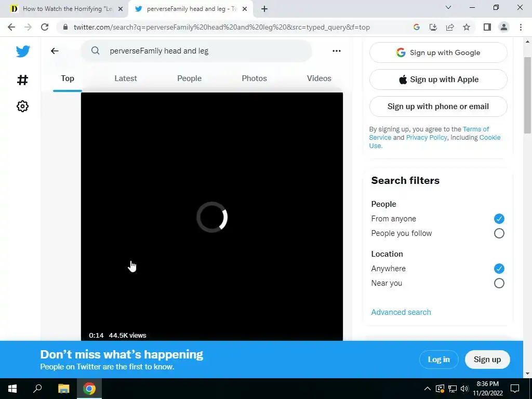This screenshot has width=532, height=399.
Task: Click the page vertical scrollbar thumb
Action: 527,95
